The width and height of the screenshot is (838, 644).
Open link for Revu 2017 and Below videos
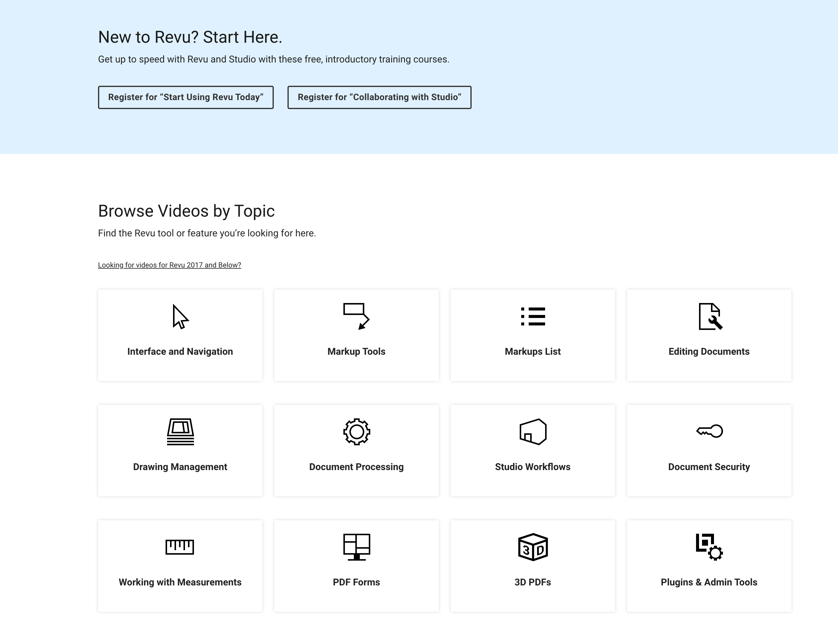pos(169,265)
